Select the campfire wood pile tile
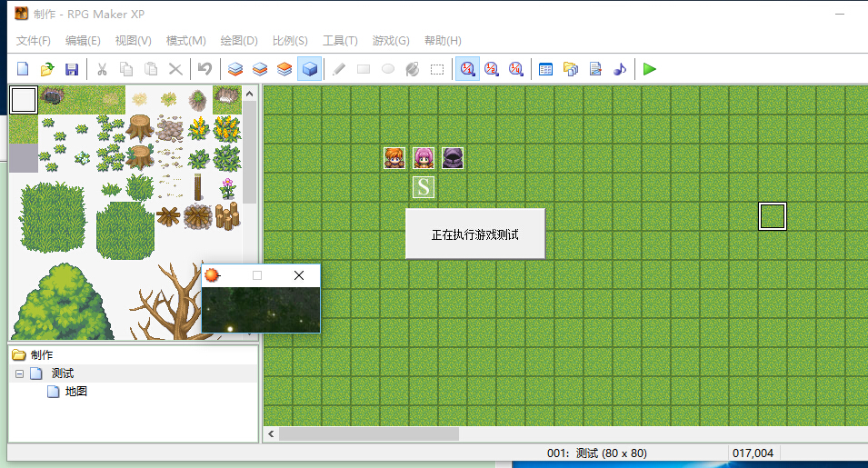Screen dimensions: 868x468 (x=197, y=216)
